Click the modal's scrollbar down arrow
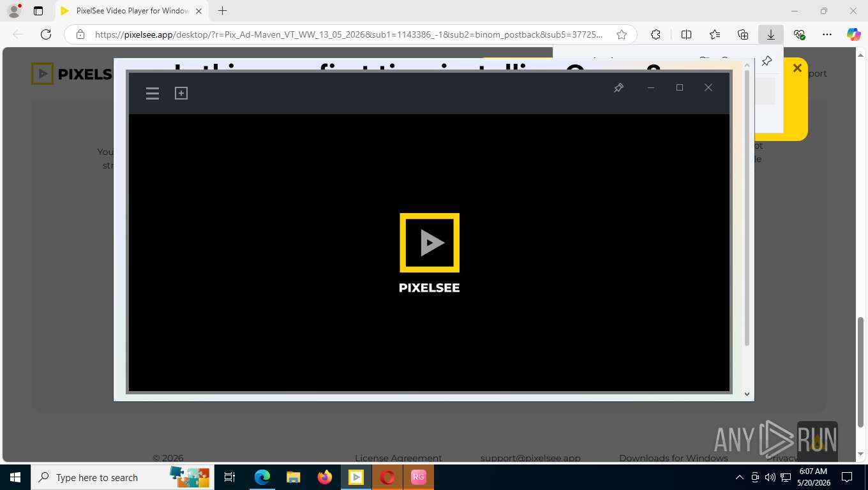The width and height of the screenshot is (868, 490). point(747,394)
